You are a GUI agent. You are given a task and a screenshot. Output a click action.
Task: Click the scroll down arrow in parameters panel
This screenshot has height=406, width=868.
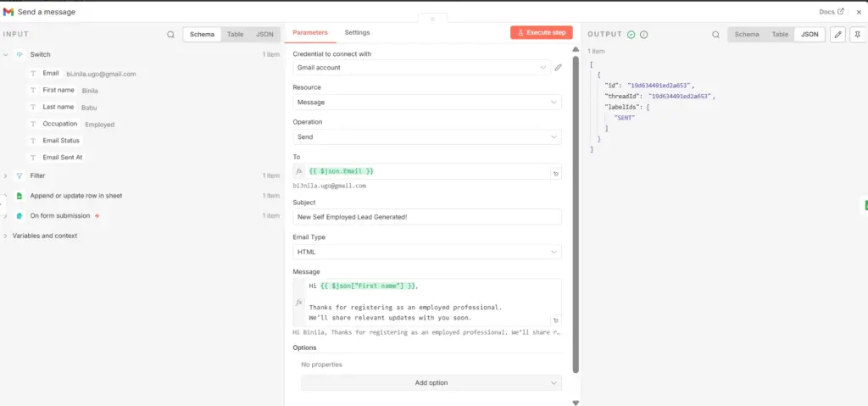(x=576, y=403)
